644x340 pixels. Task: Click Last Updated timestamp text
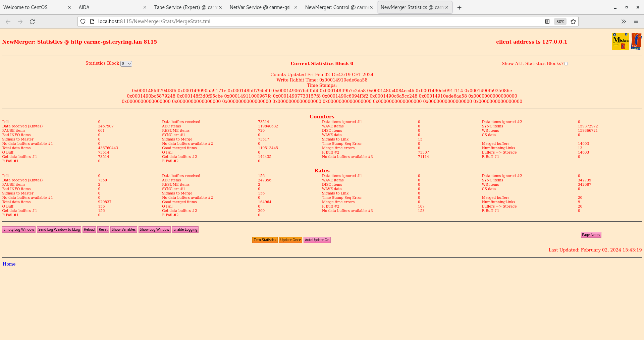click(x=595, y=250)
